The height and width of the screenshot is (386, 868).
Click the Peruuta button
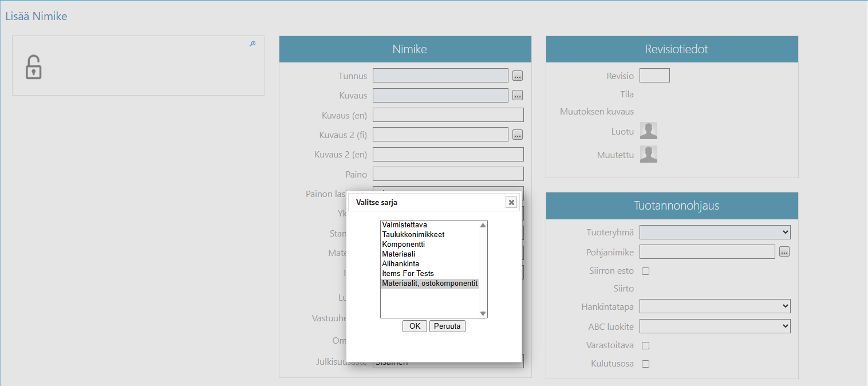tap(447, 326)
